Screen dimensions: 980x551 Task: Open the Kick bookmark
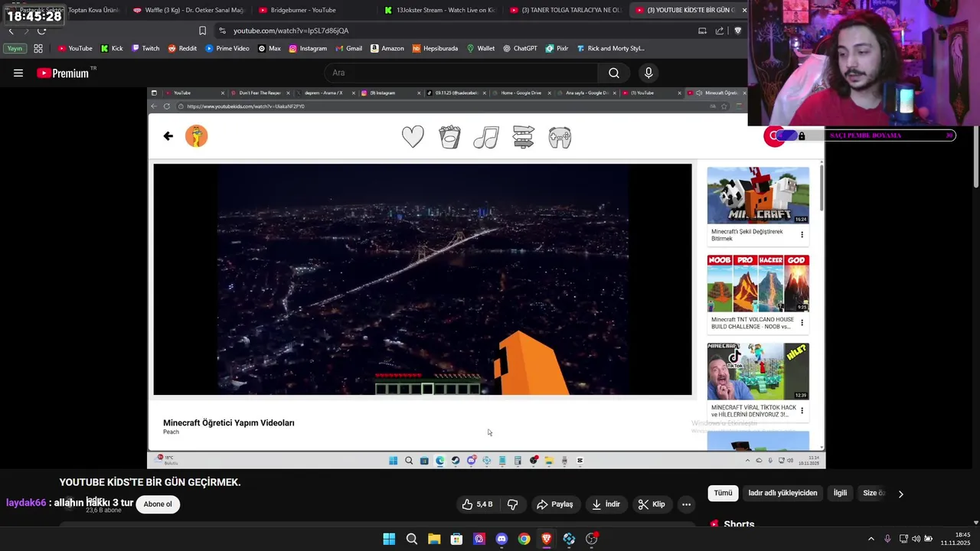(112, 48)
